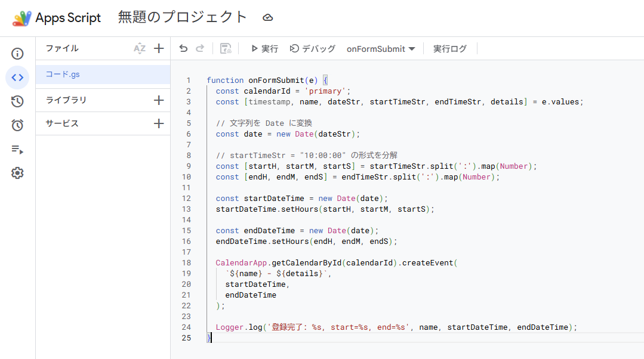Add a library with plus button
The height and width of the screenshot is (359, 644).
159,100
